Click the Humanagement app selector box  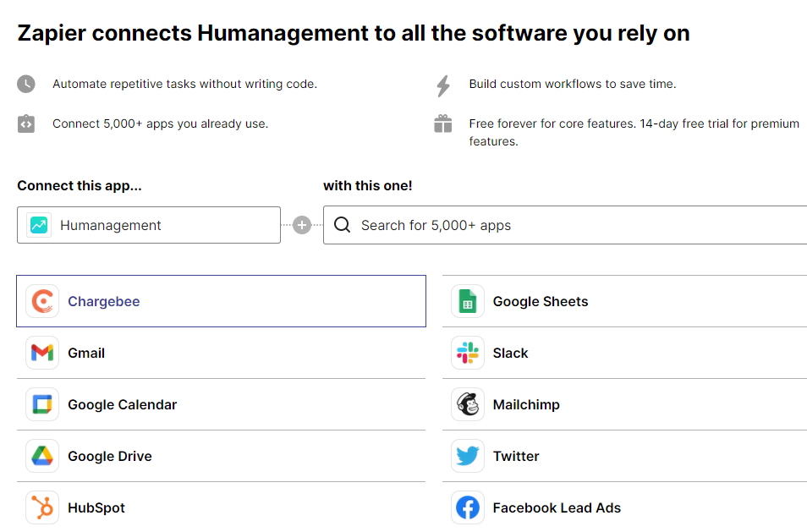[149, 225]
